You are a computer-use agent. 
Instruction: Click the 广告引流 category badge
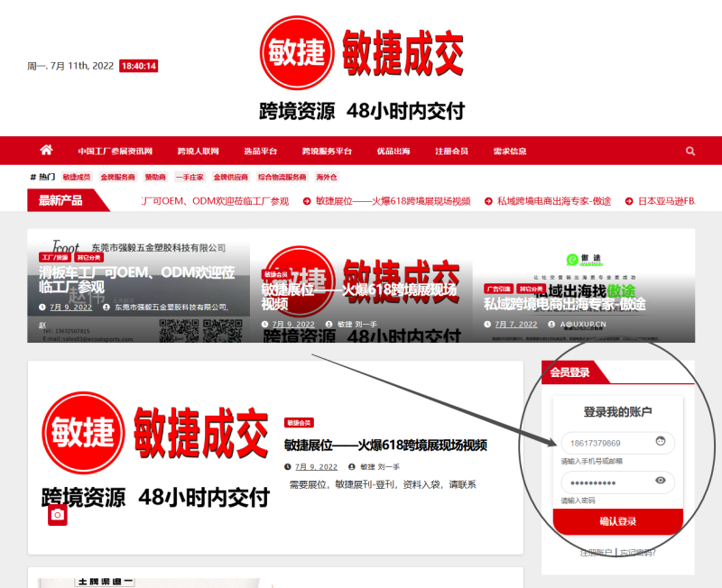(x=499, y=289)
